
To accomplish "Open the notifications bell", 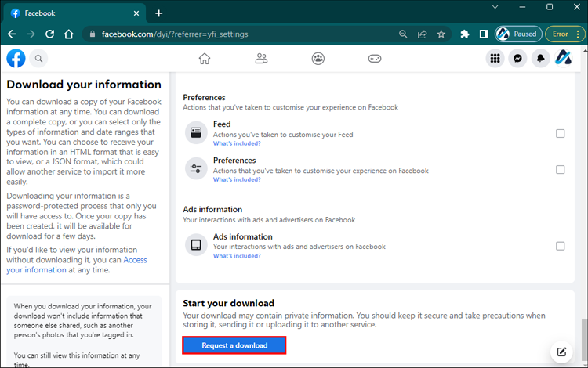I will pyautogui.click(x=540, y=58).
